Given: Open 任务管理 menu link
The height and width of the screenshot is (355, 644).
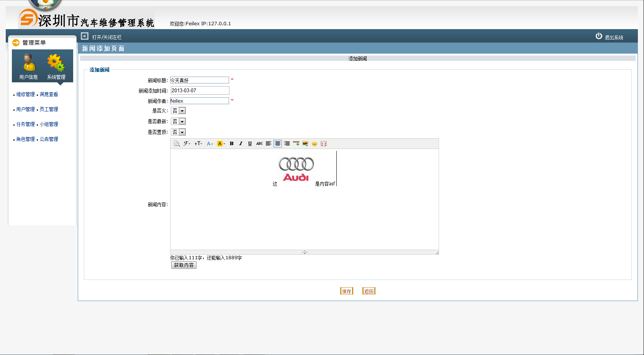Looking at the screenshot, I should point(26,124).
